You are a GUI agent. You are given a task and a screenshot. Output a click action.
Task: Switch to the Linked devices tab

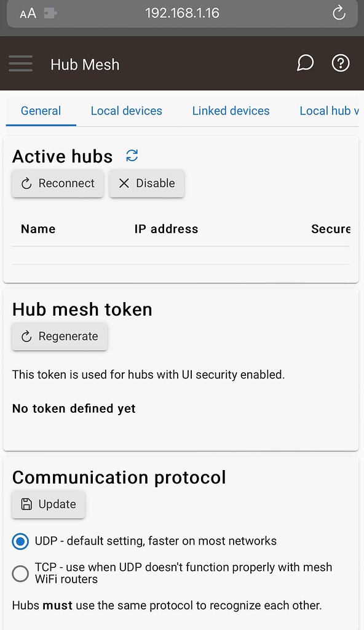pyautogui.click(x=231, y=111)
